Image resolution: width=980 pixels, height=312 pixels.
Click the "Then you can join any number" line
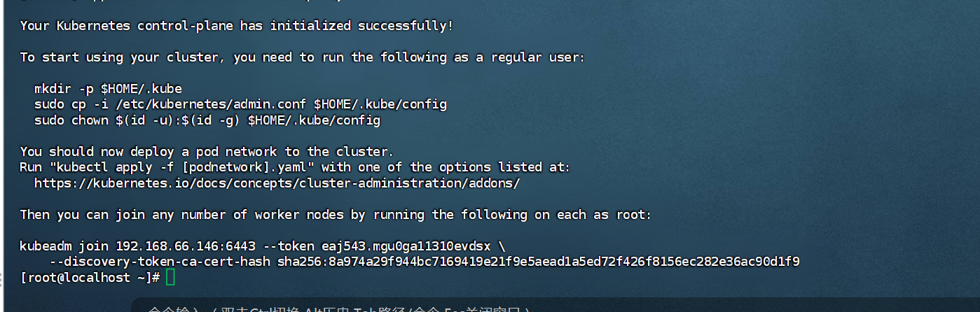coord(336,215)
